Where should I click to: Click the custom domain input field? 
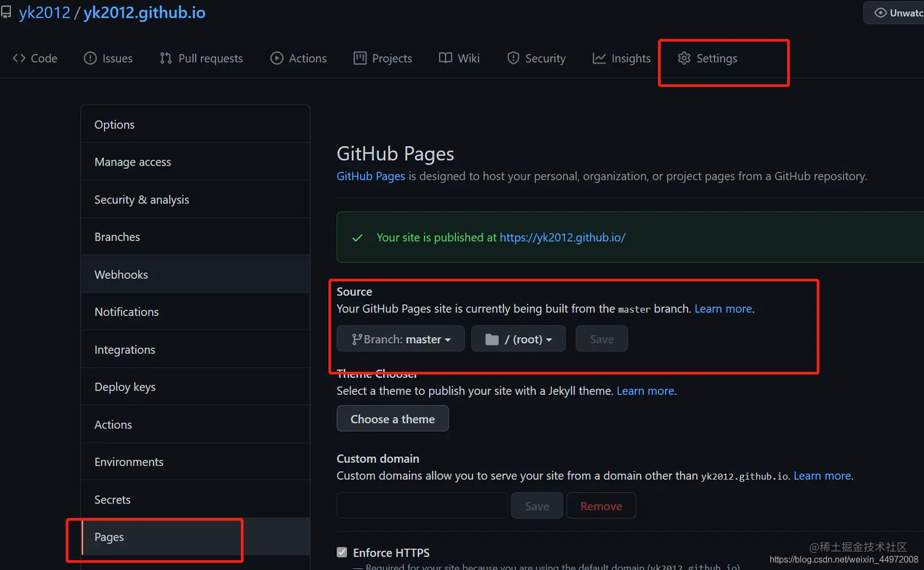click(x=422, y=506)
